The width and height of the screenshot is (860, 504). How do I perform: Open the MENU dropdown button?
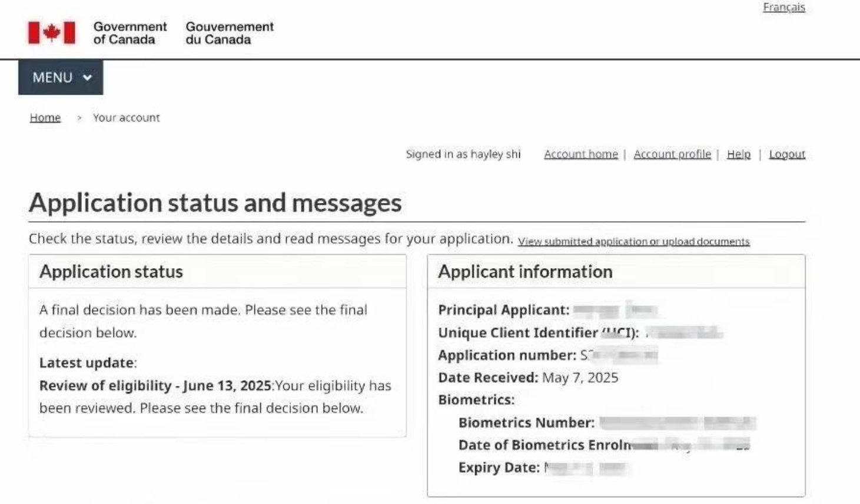click(61, 77)
